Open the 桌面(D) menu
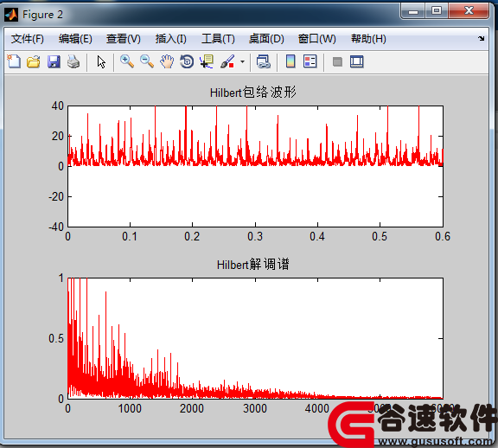Image resolution: width=498 pixels, height=448 pixels. pos(266,39)
